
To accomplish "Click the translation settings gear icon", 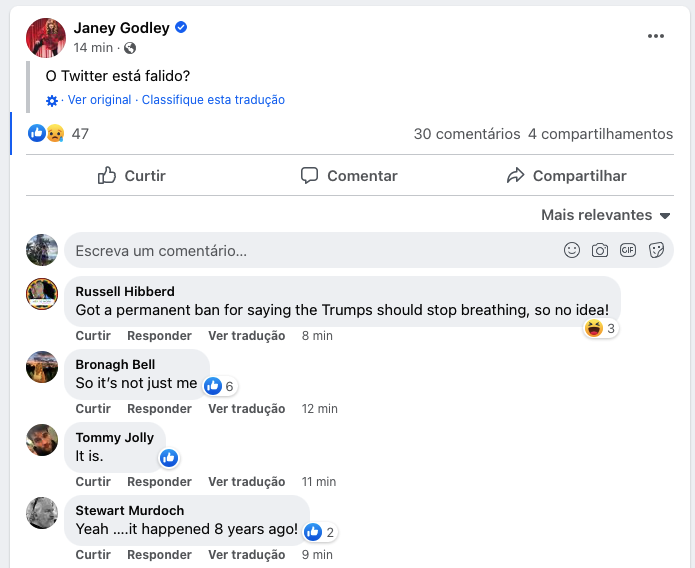I will (x=52, y=101).
